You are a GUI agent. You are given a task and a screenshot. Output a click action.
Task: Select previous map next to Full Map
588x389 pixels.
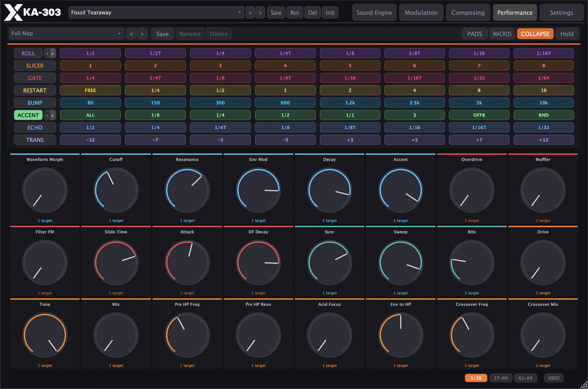click(x=131, y=34)
